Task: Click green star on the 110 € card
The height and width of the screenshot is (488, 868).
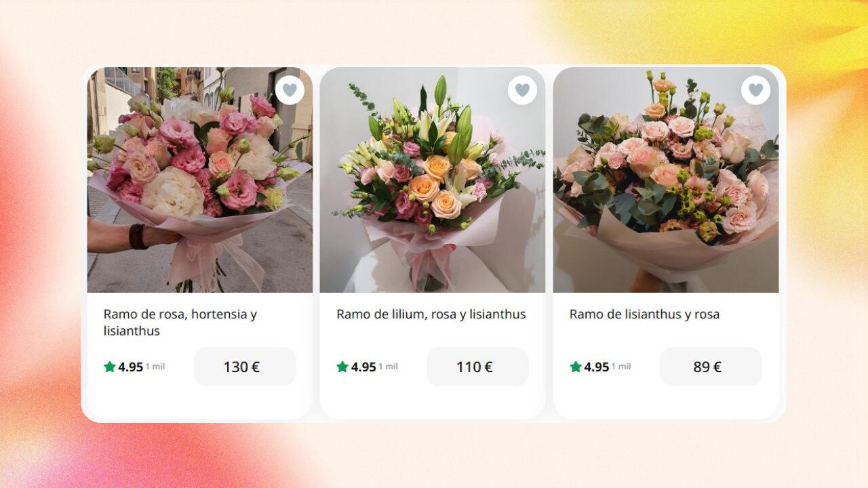Action: pyautogui.click(x=342, y=367)
